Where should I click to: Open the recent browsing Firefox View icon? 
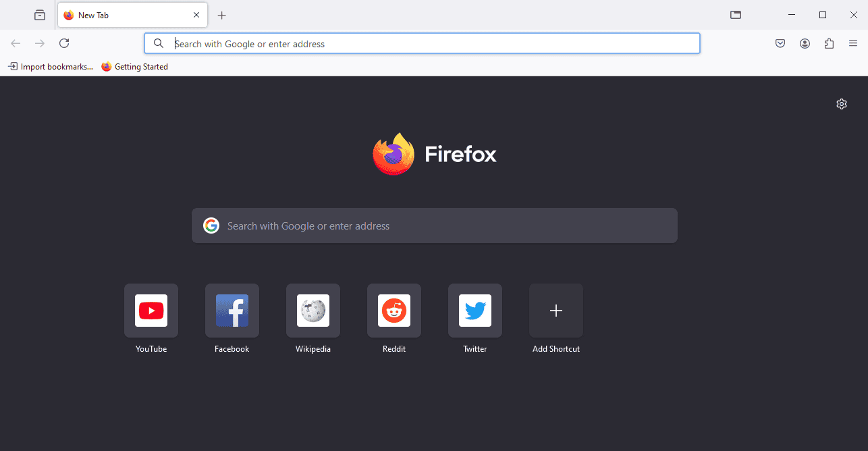coord(40,15)
